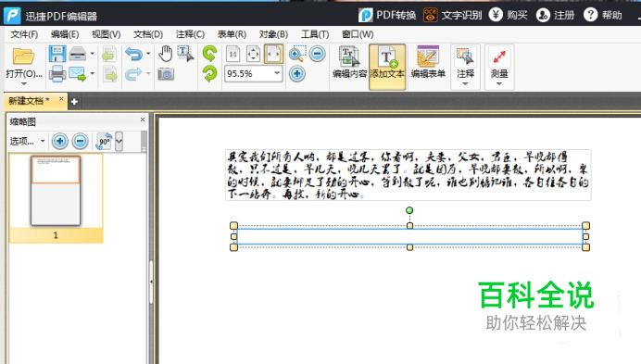Open the 文档(D) menu

point(148,34)
